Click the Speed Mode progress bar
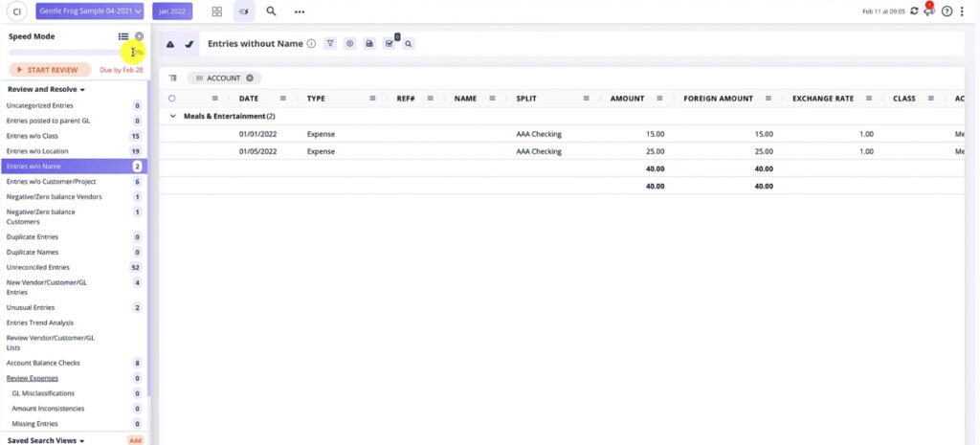980x445 pixels. click(x=67, y=53)
